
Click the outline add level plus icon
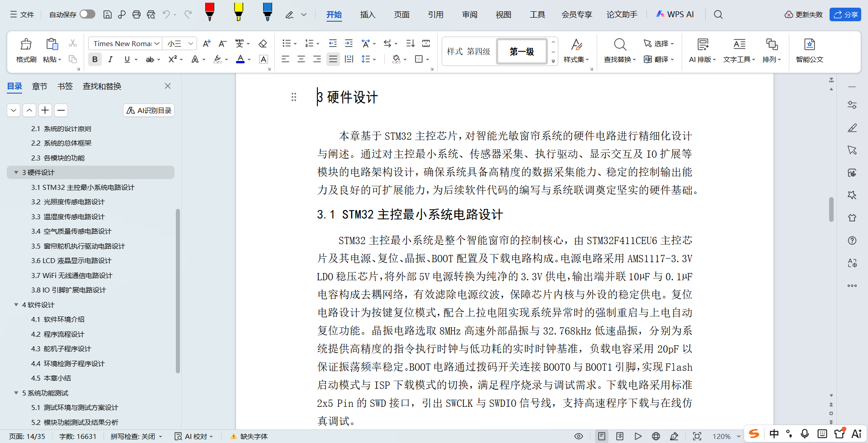coord(45,110)
